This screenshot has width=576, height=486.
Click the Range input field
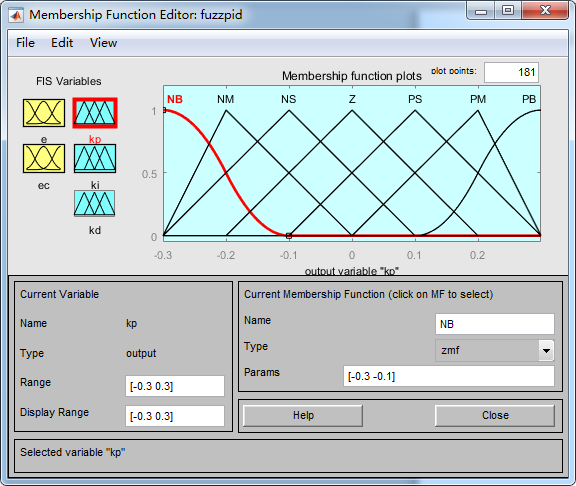tap(175, 386)
